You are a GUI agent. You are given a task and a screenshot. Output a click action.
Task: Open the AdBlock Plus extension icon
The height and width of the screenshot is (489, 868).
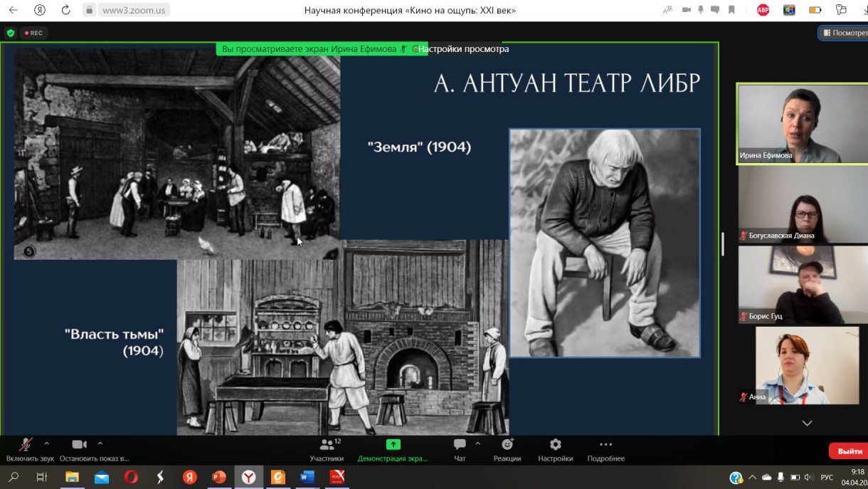pos(763,10)
